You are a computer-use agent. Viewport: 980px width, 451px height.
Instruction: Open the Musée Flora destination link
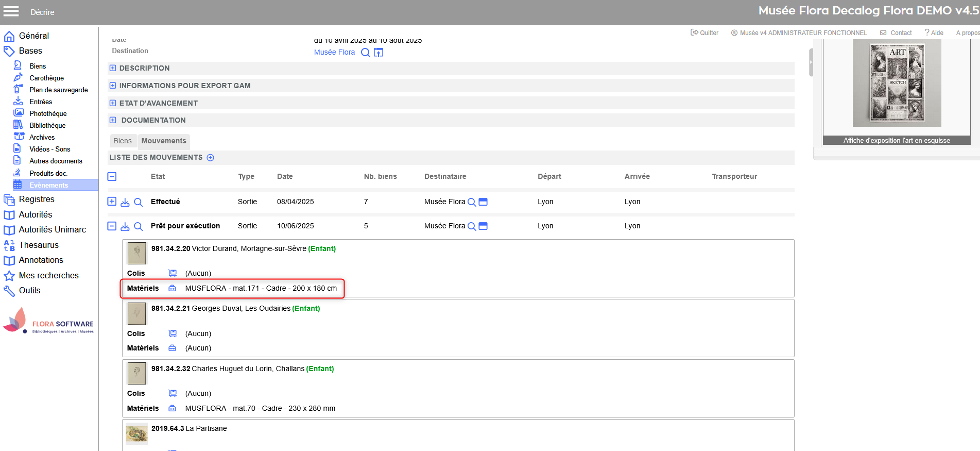334,52
